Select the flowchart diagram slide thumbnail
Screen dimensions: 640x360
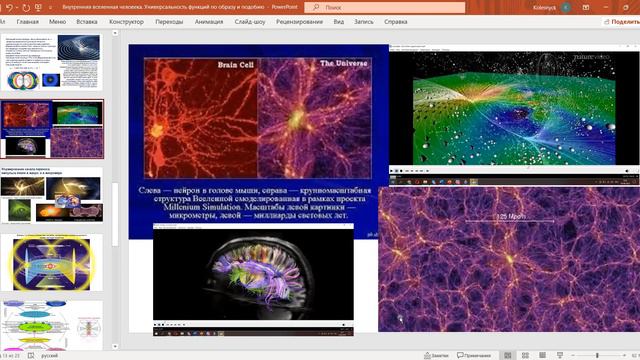[52, 325]
